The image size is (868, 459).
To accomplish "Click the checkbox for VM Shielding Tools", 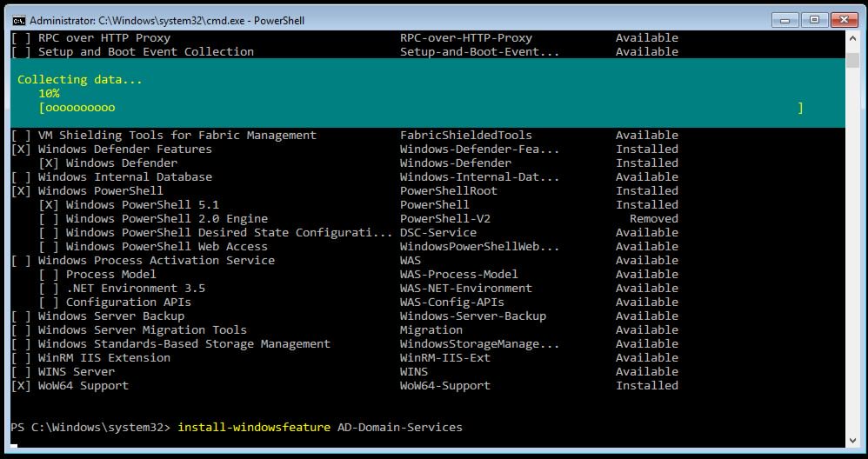I will click(x=21, y=136).
